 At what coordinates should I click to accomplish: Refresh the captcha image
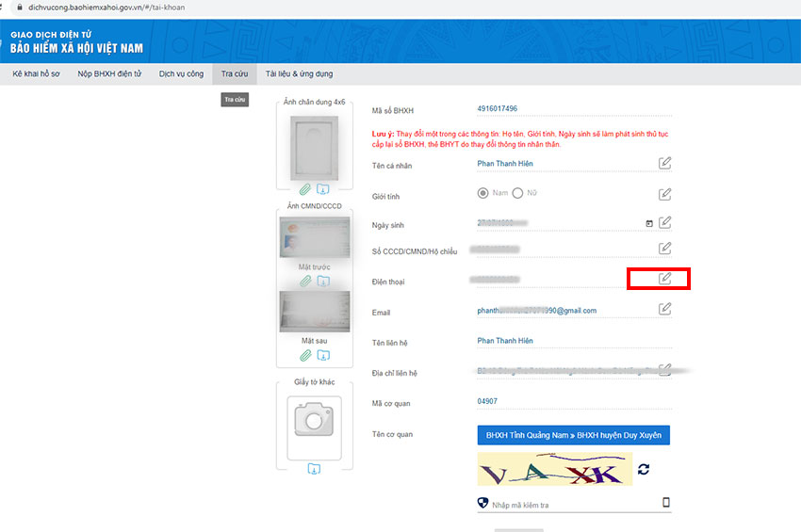click(x=644, y=469)
